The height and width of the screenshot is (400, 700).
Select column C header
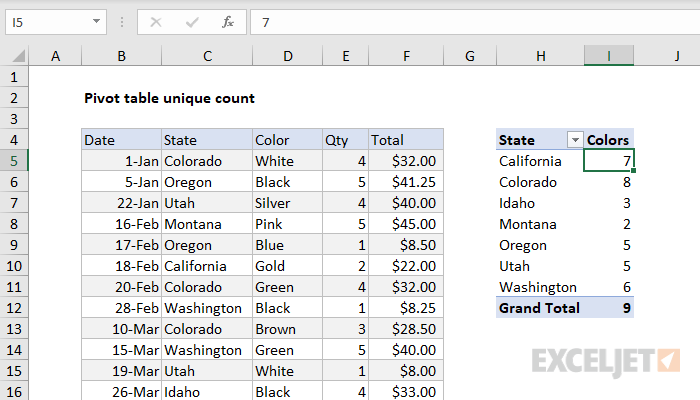point(206,58)
